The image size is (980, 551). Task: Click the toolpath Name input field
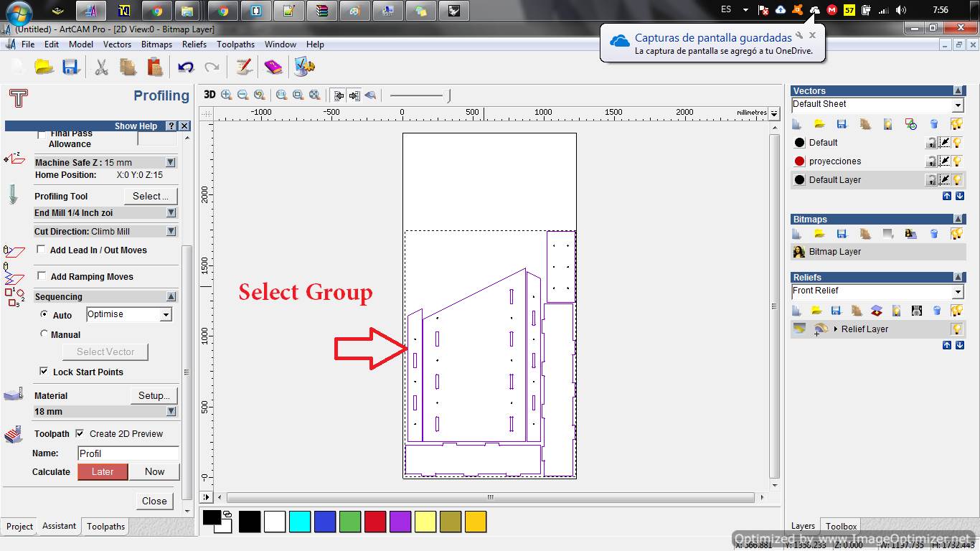(x=128, y=453)
